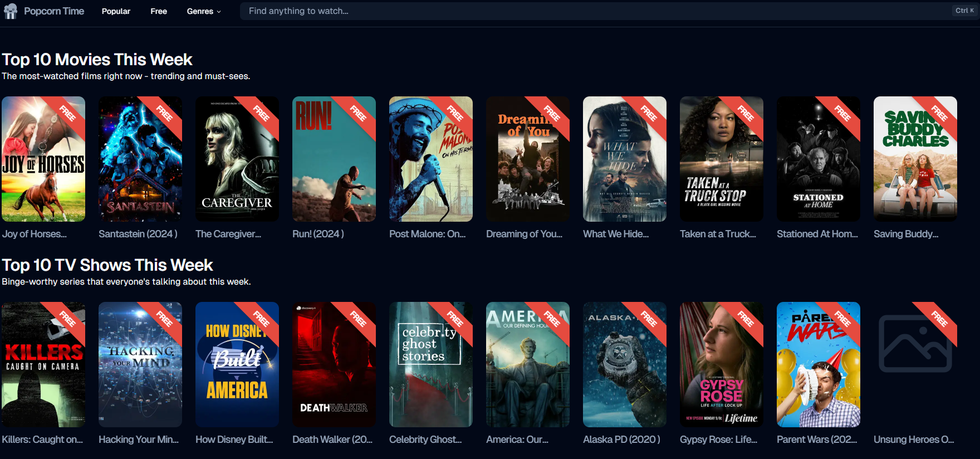Click 'Celebrity Ghost...' title text
The width and height of the screenshot is (980, 459).
pos(425,440)
